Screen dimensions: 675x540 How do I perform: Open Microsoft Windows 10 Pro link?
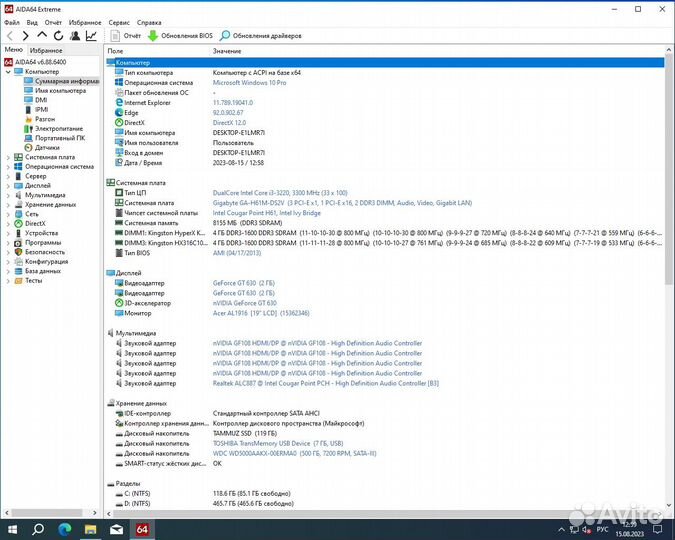[x=249, y=83]
